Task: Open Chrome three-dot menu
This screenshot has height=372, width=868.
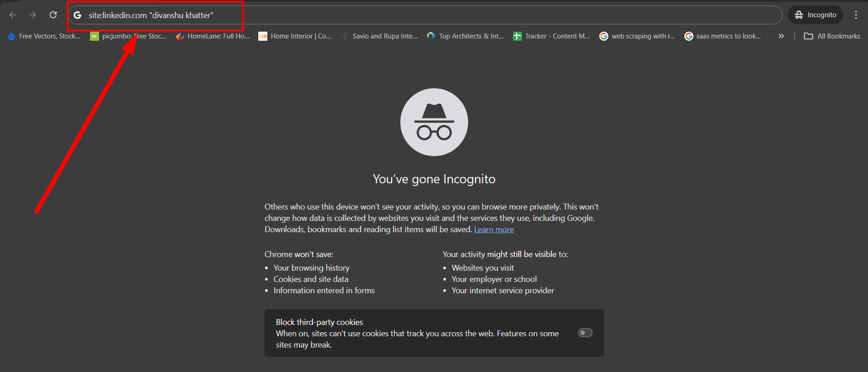Action: click(856, 15)
